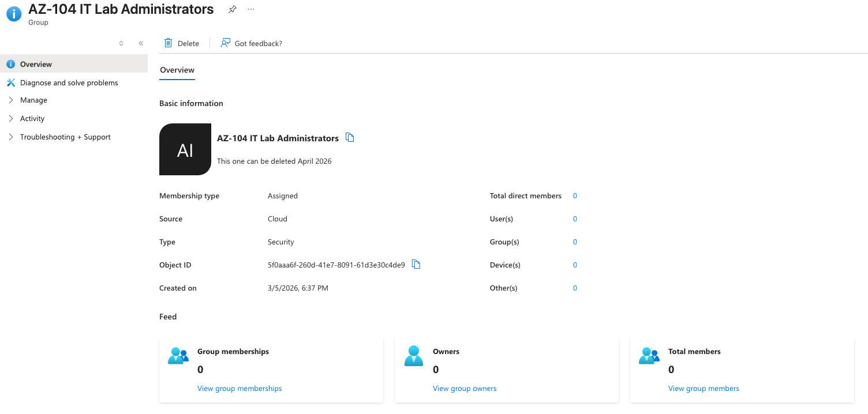Click the Total direct members count
Screen dimensions: 868x414
point(575,196)
